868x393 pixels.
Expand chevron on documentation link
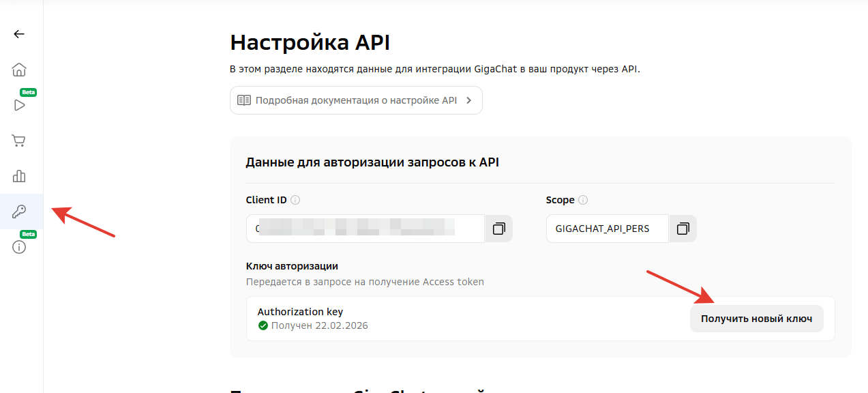[x=468, y=100]
